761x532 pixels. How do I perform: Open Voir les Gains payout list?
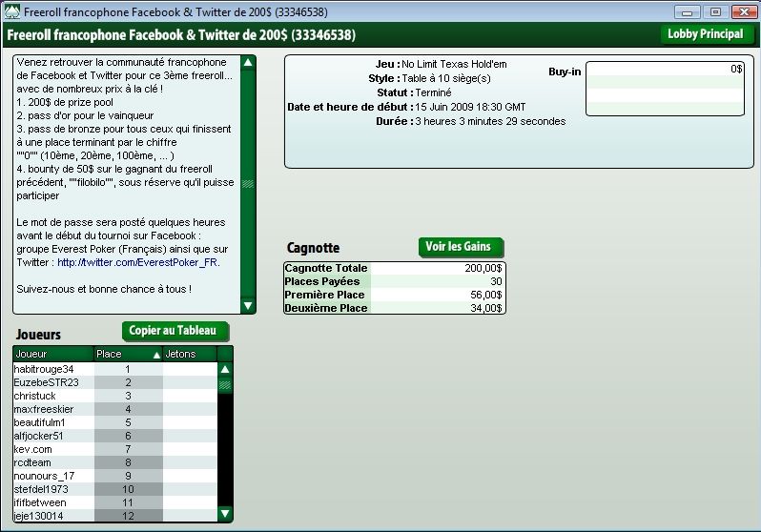[460, 247]
